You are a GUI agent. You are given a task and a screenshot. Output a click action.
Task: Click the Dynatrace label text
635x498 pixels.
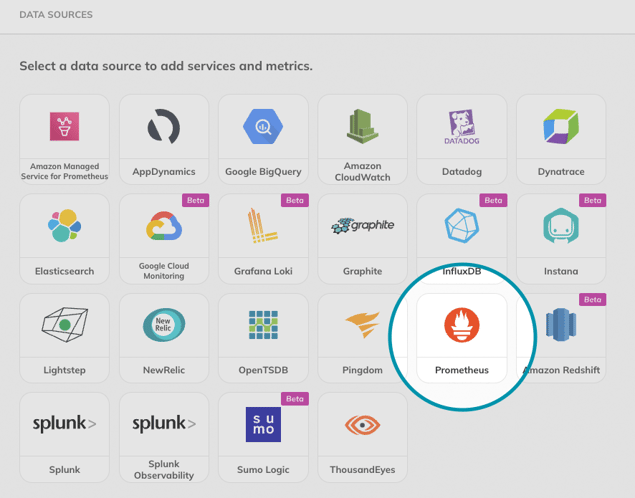coord(561,172)
